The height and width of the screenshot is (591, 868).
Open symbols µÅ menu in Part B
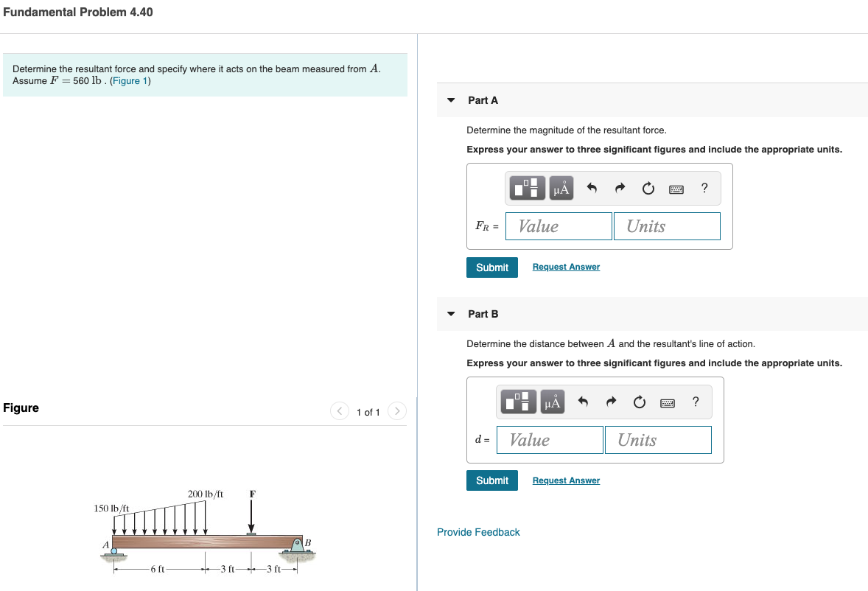[x=552, y=402]
